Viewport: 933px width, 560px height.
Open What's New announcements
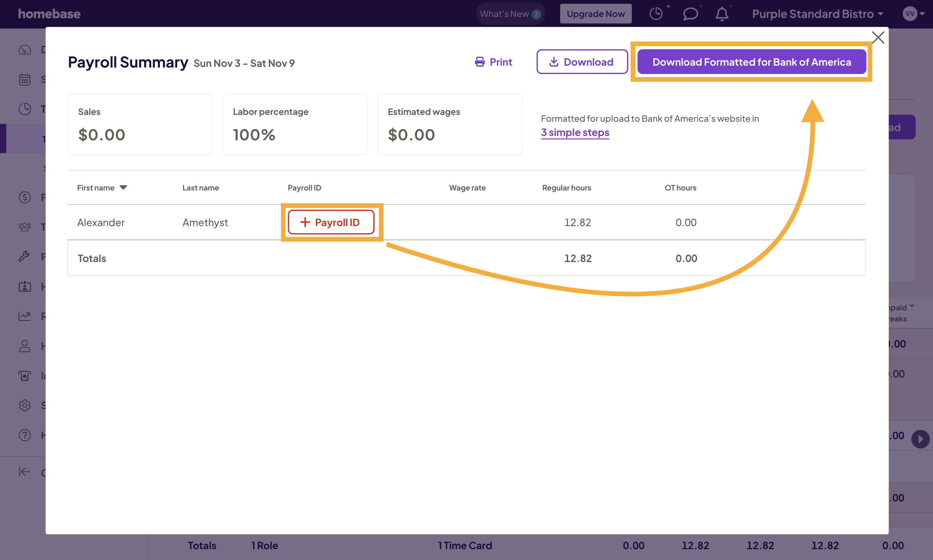tap(510, 14)
